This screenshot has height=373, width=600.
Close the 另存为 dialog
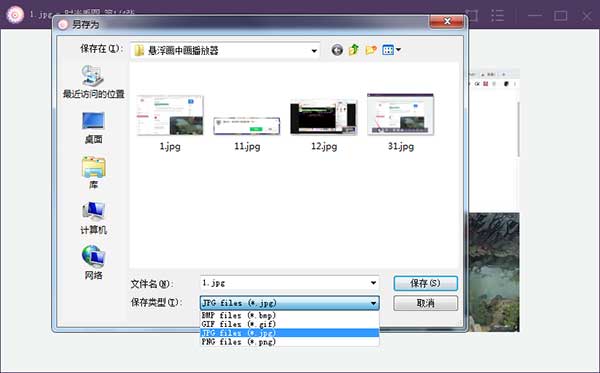[447, 21]
